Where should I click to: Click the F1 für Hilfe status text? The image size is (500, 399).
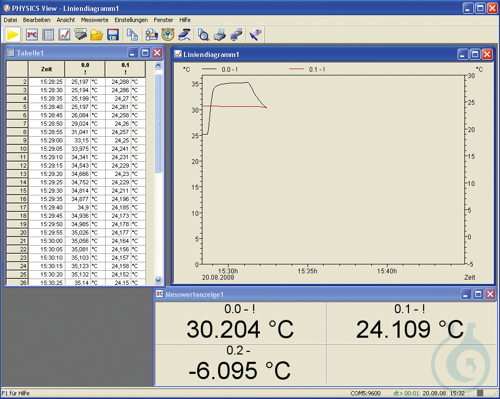coord(16,393)
